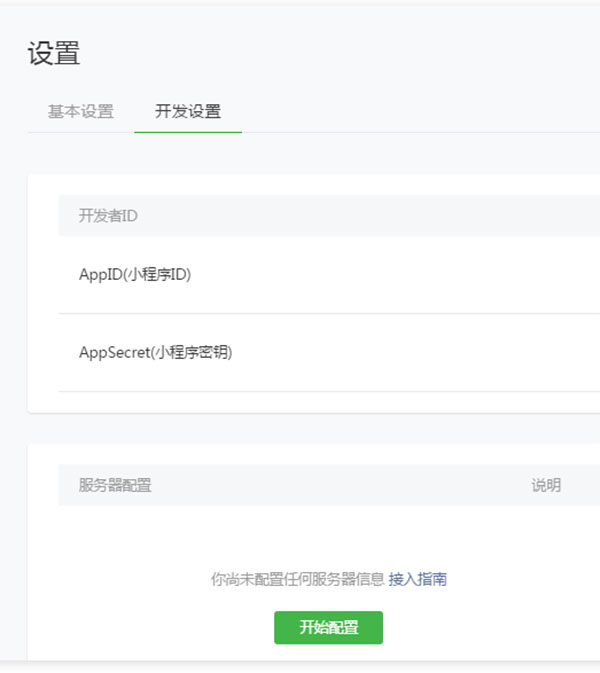Select the AppID(小程序ID) row label

[x=135, y=274]
